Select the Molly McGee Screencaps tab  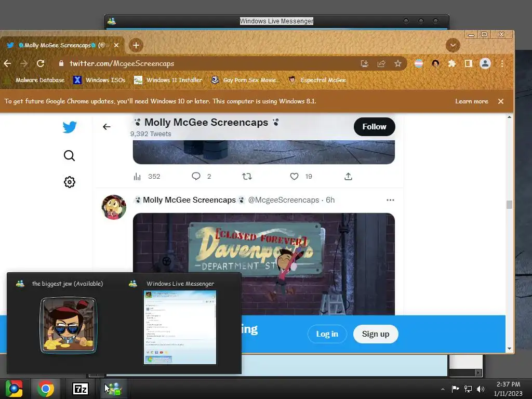pyautogui.click(x=61, y=45)
